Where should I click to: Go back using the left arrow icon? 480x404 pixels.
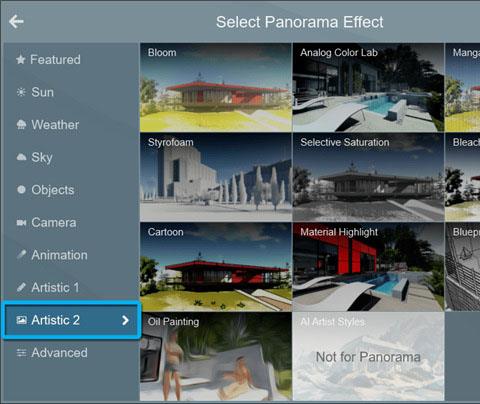pos(16,22)
